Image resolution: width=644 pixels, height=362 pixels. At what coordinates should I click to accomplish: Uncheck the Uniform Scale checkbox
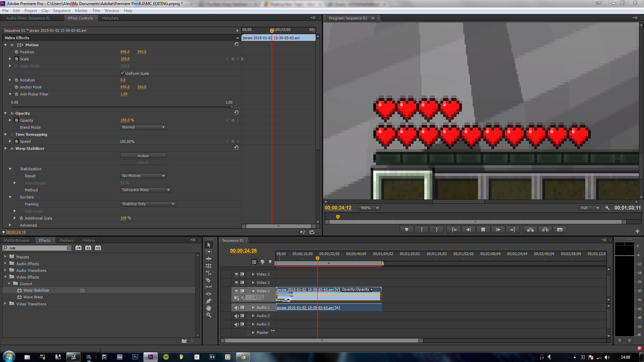click(x=122, y=73)
